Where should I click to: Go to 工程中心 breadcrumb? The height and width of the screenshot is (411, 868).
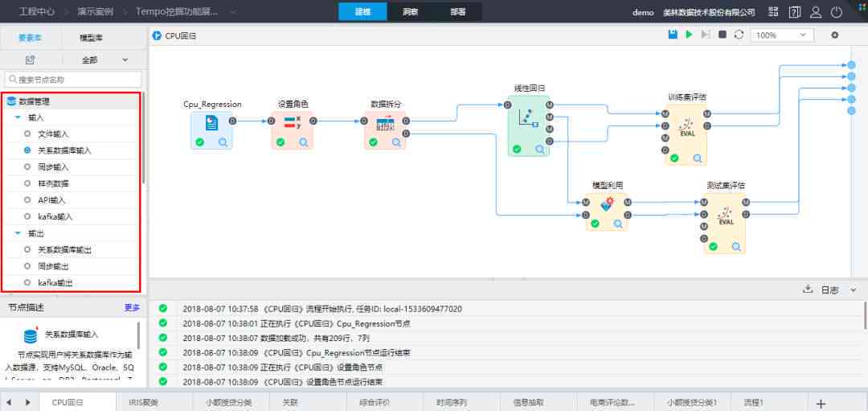(37, 11)
